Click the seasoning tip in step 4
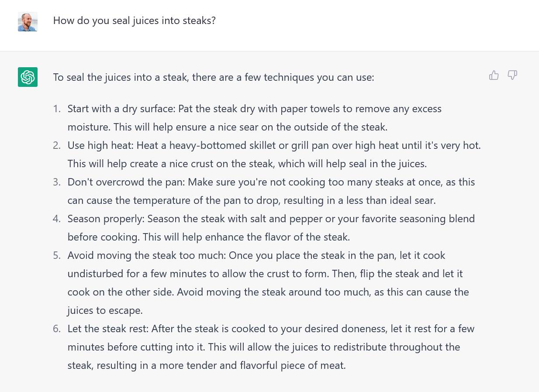Screen dimensions: 539x392 click(271, 227)
